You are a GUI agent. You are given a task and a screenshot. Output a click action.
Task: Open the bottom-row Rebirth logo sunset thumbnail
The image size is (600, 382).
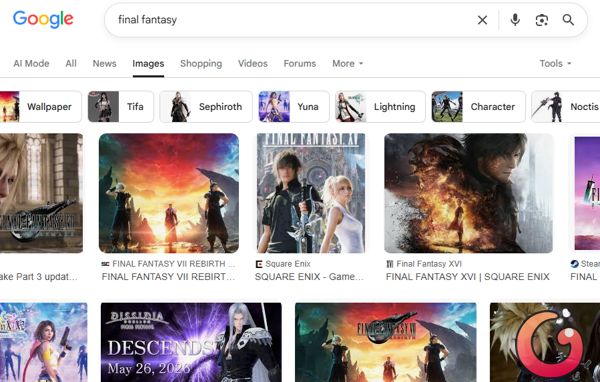(x=386, y=342)
